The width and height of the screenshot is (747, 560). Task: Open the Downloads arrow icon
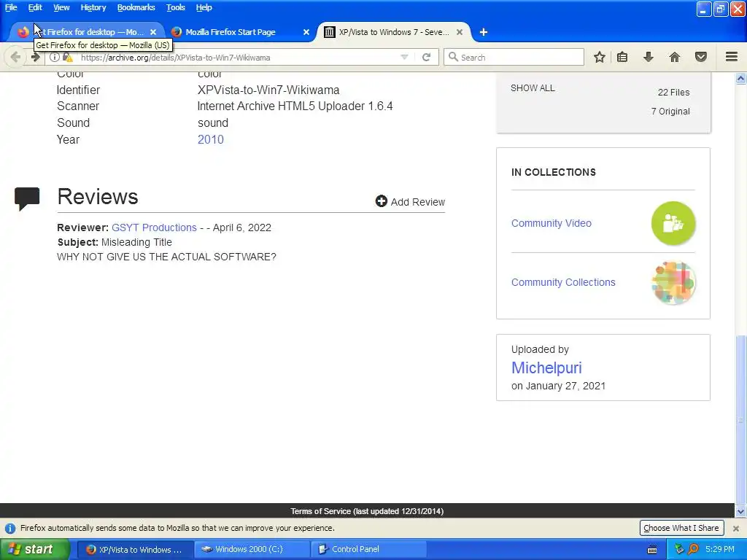[649, 57]
